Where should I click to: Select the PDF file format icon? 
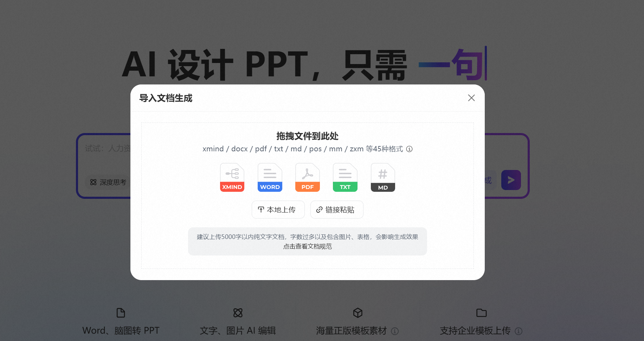[x=307, y=177]
